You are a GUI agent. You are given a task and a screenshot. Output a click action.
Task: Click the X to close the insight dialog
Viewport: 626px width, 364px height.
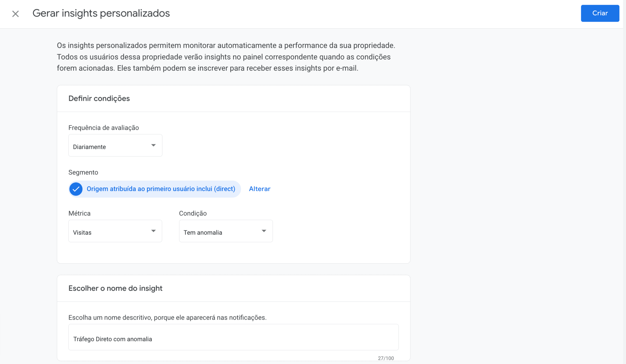15,14
